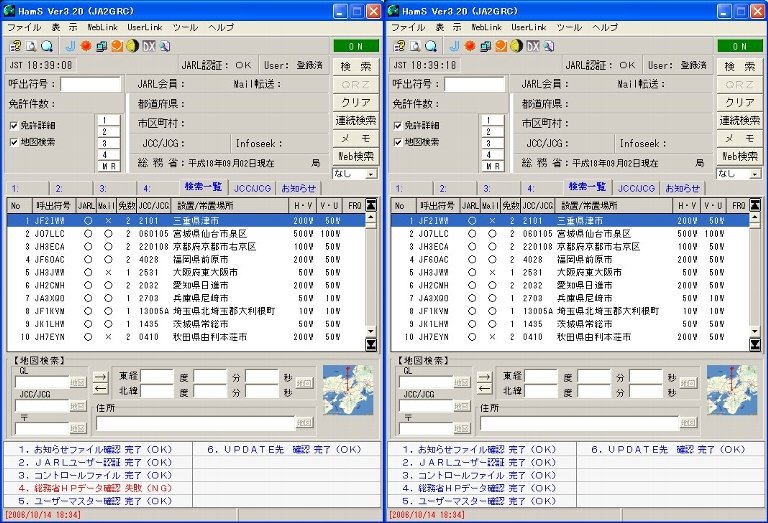This screenshot has height=523, width=768.
Task: Click the jump-to-bottom icon below the list scrollbar in the 18:39:08 window
Action: point(371,345)
